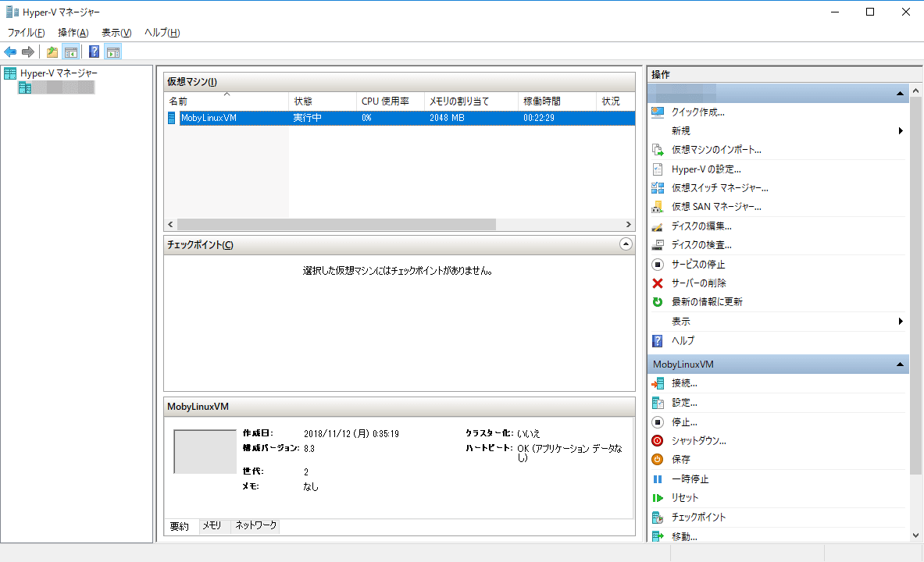
Task: Click the Back arrow in toolbar
Action: point(10,52)
